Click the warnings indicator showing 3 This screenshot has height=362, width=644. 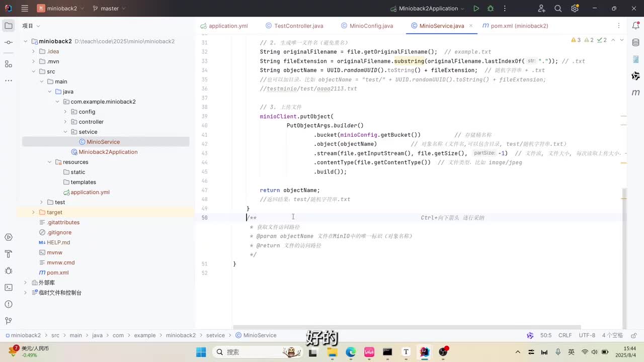pos(576,40)
